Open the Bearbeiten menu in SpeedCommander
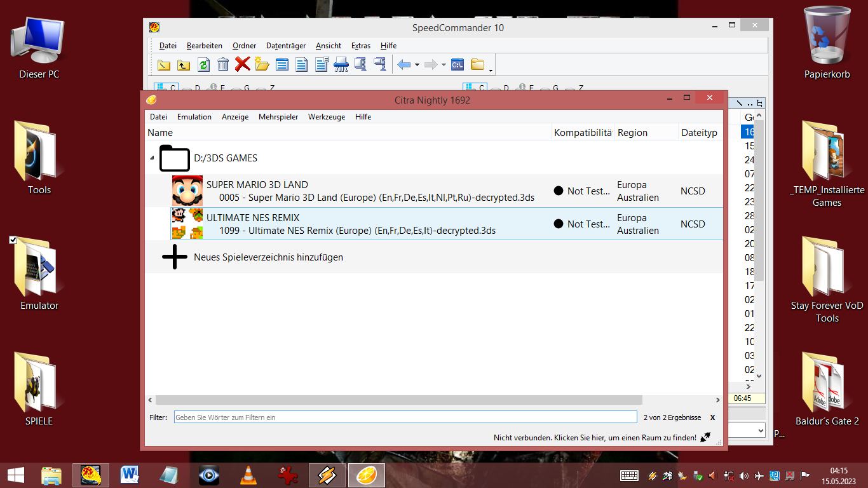 pos(205,46)
